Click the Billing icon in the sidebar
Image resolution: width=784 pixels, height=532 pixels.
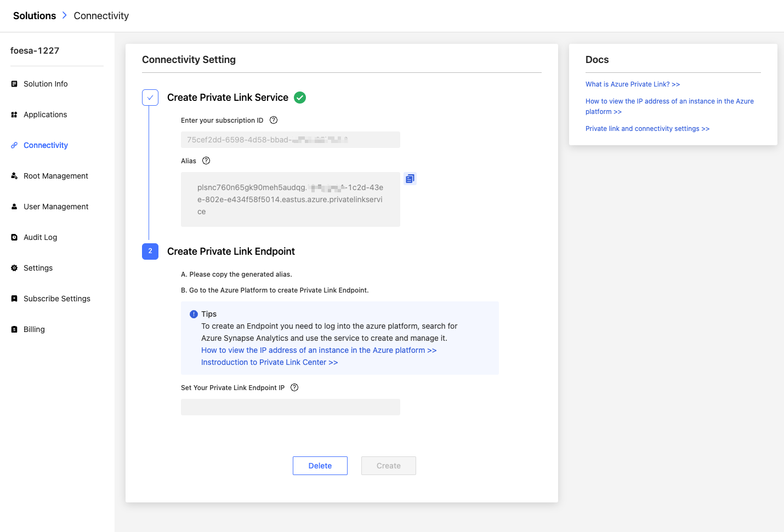pos(14,329)
